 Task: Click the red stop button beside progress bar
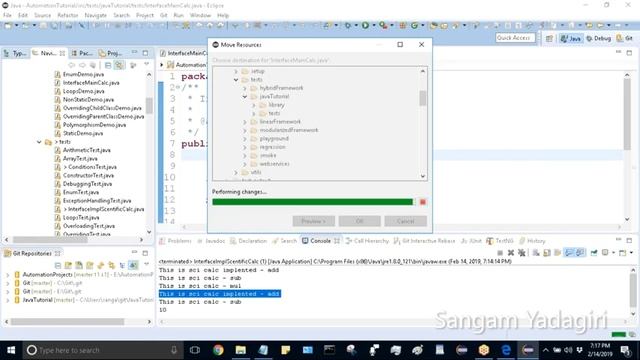click(423, 202)
